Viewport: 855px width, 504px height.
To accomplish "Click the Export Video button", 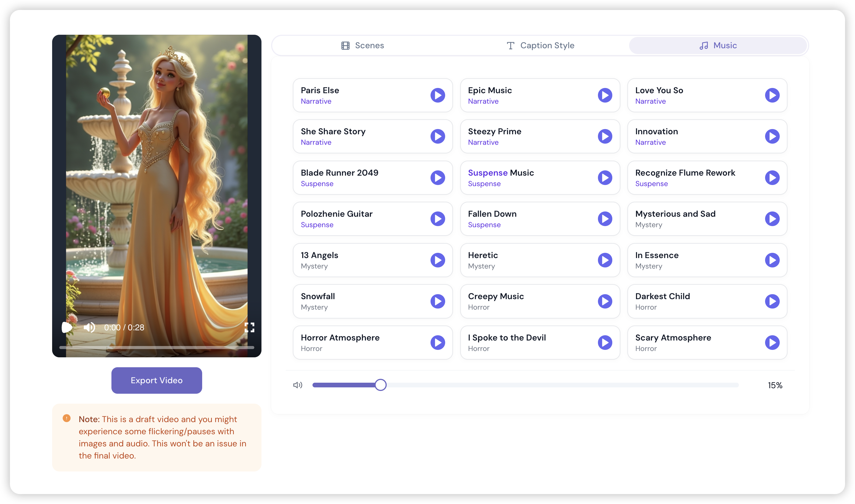I will point(157,380).
